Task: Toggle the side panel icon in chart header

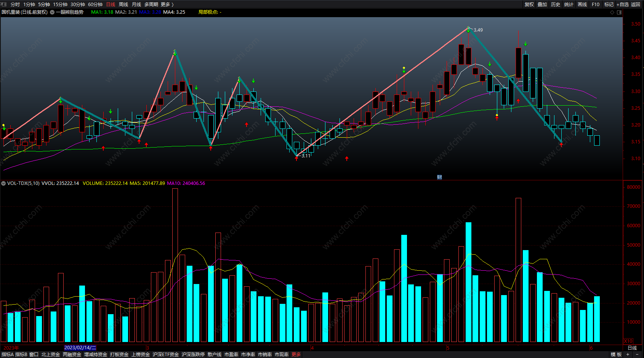Action: 619,13
